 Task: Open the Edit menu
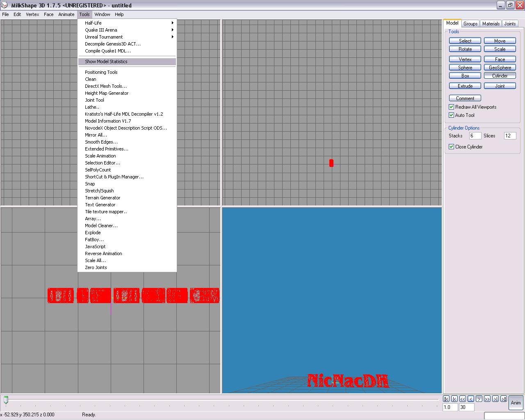(17, 14)
